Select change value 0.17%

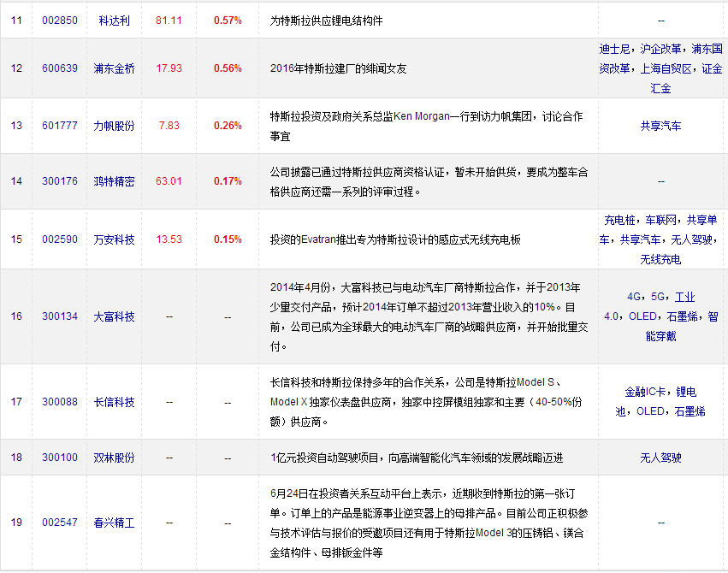coord(228,181)
